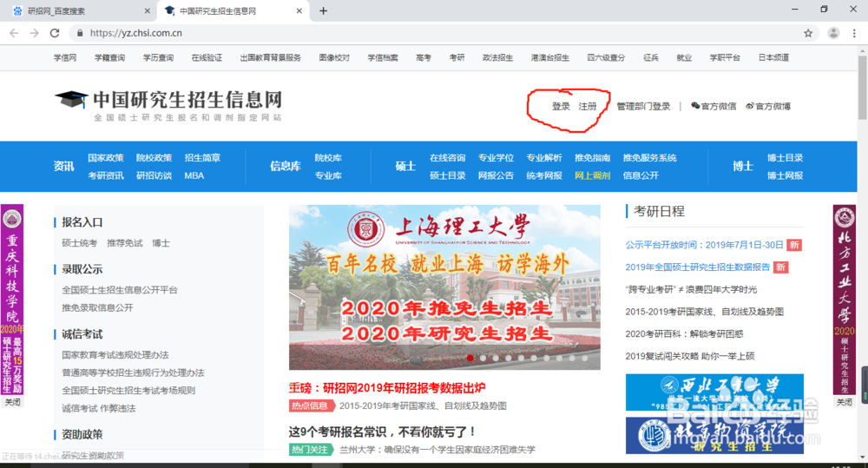868x468 pixels.
Task: Reload the page with refresh icon
Action: coord(54,33)
